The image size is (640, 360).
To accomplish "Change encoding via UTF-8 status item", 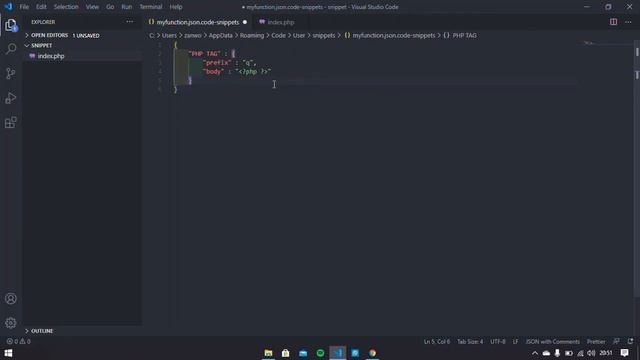I will tap(498, 341).
